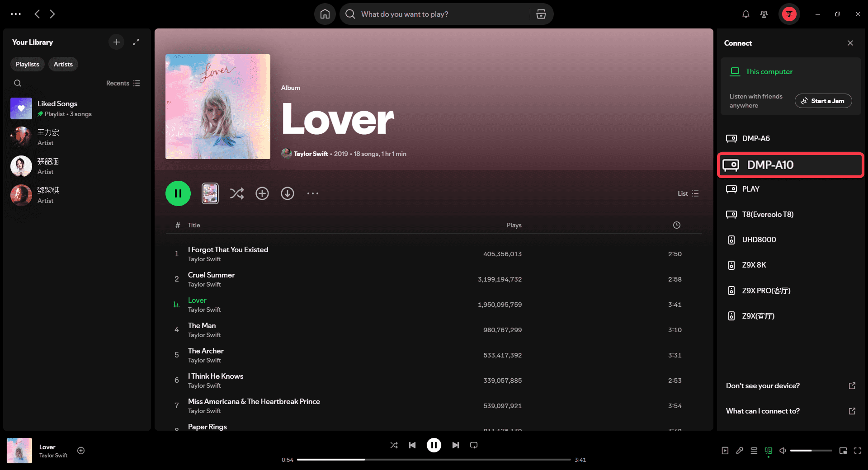This screenshot has height=470, width=868.
Task: Open the Recents sort dropdown
Action: pyautogui.click(x=123, y=83)
